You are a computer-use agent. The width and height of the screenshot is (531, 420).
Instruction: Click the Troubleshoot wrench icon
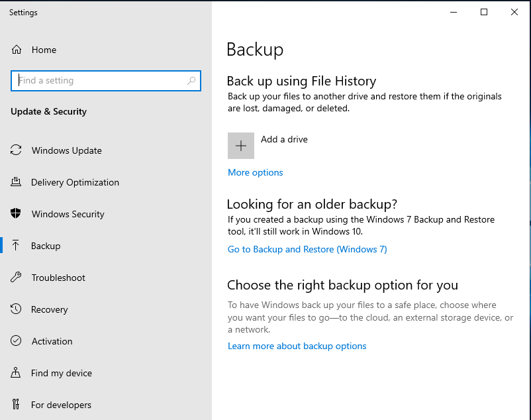pos(17,278)
